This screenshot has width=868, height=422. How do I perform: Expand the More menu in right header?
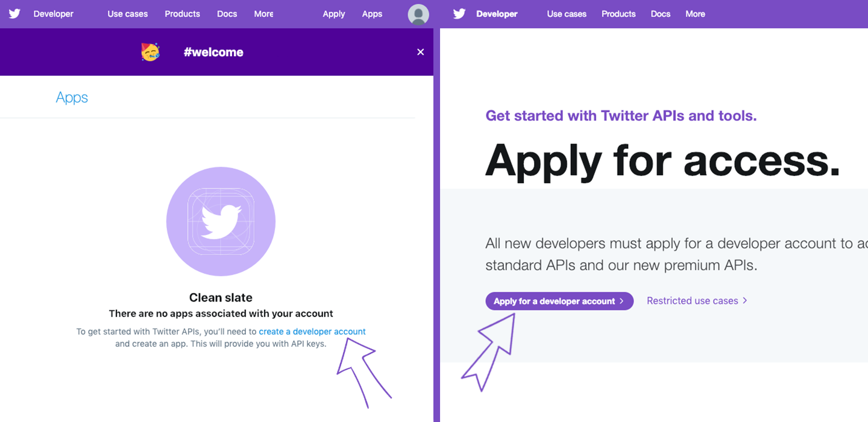coord(695,14)
